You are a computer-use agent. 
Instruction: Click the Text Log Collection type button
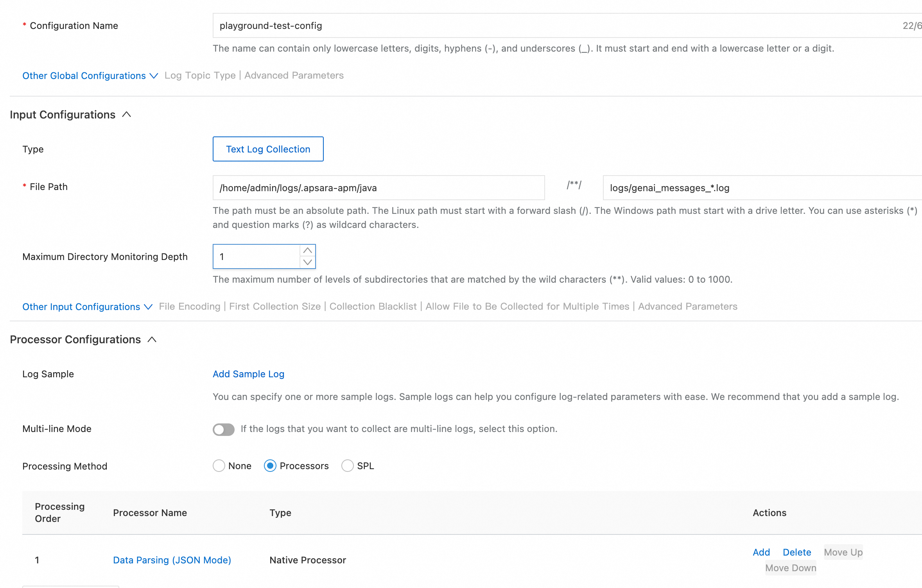[268, 149]
